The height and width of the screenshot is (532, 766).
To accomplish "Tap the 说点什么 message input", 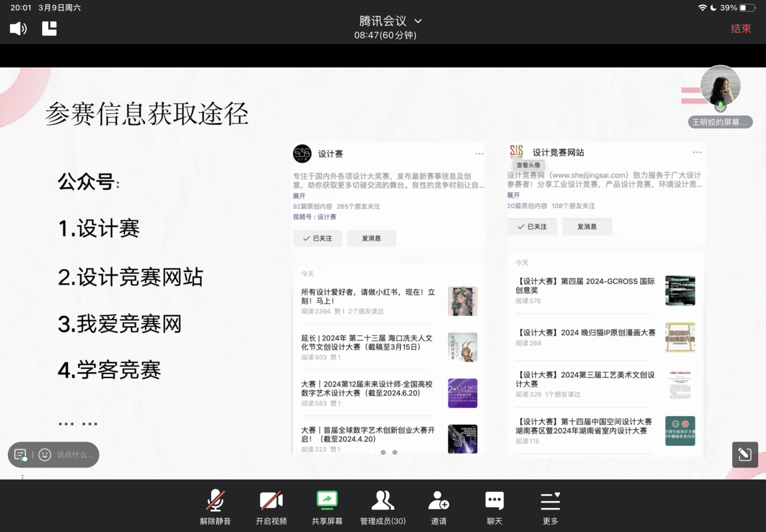I will click(75, 455).
